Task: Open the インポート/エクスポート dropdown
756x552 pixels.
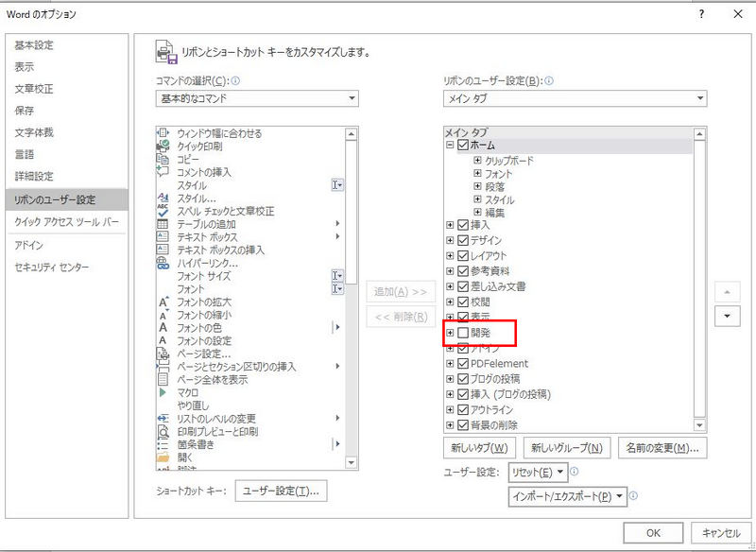Action: [568, 496]
